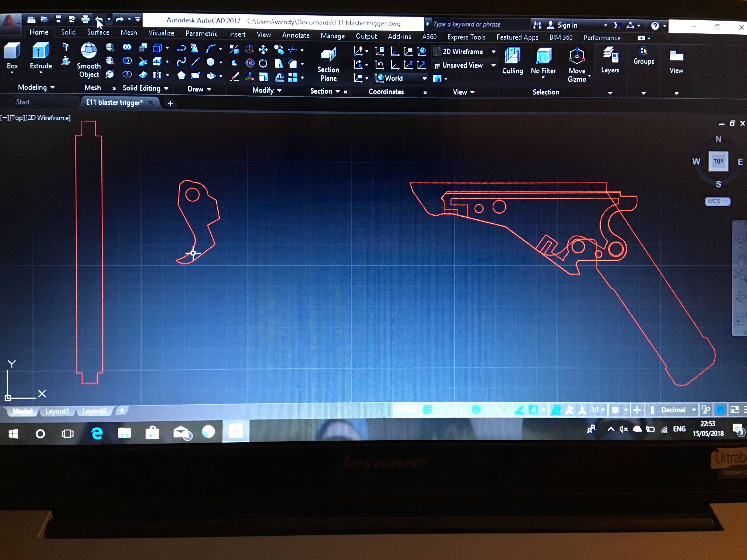The width and height of the screenshot is (747, 560).
Task: Click the Smooth Object mesh tool
Action: tap(89, 60)
